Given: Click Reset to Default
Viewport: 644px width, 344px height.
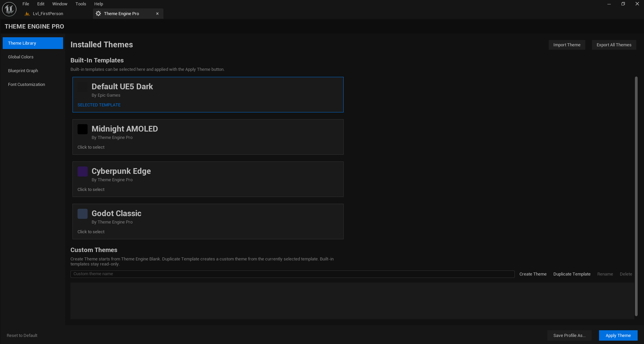Looking at the screenshot, I should coord(22,335).
